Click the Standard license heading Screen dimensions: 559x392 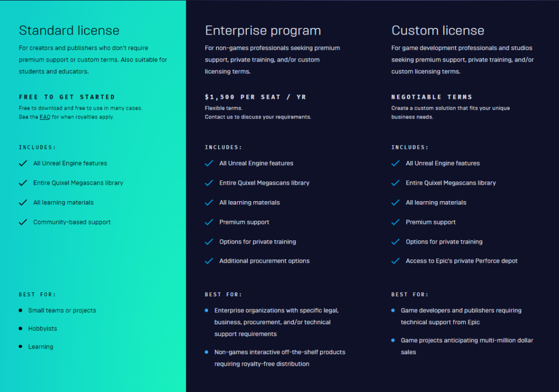click(69, 31)
